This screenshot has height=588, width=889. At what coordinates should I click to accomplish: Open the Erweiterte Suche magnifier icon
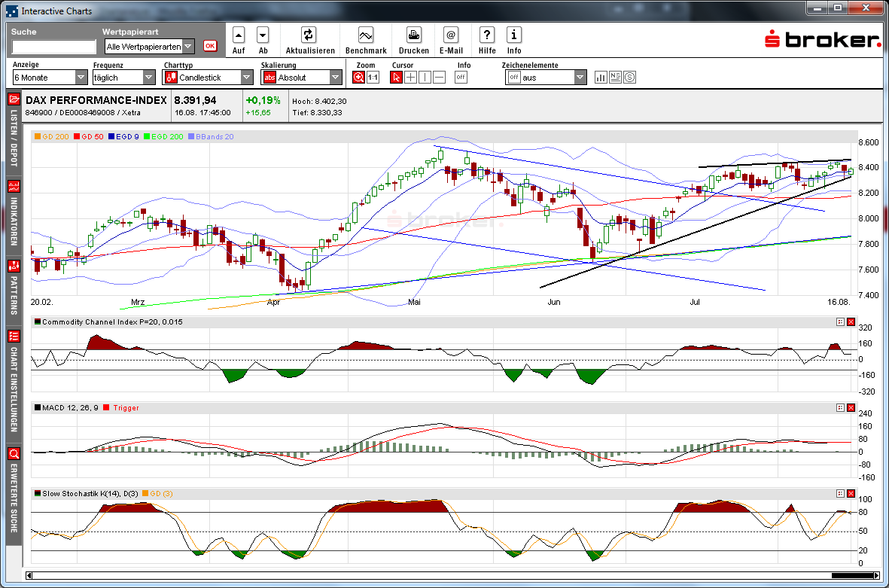(14, 453)
